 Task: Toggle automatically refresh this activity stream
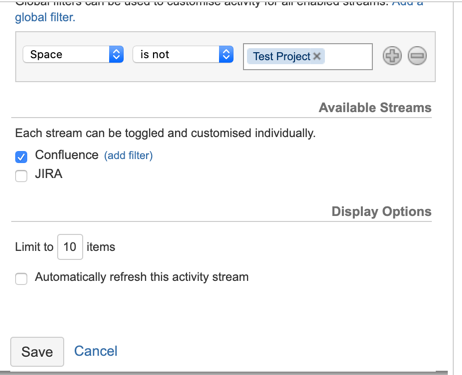pyautogui.click(x=21, y=279)
